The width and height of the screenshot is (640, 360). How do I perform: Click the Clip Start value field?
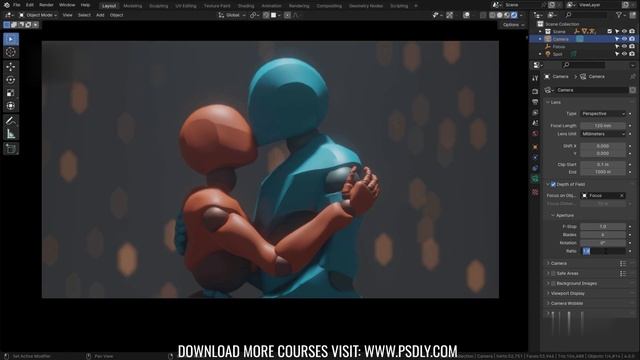603,165
